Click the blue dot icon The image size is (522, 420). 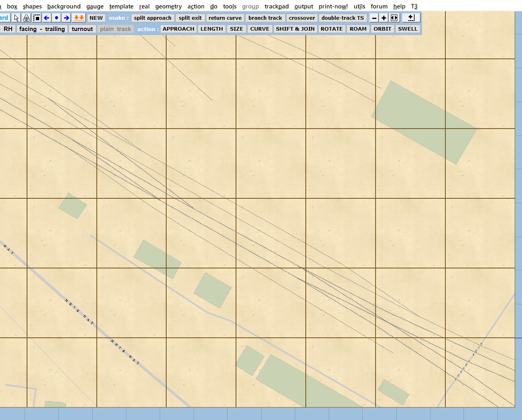56,18
